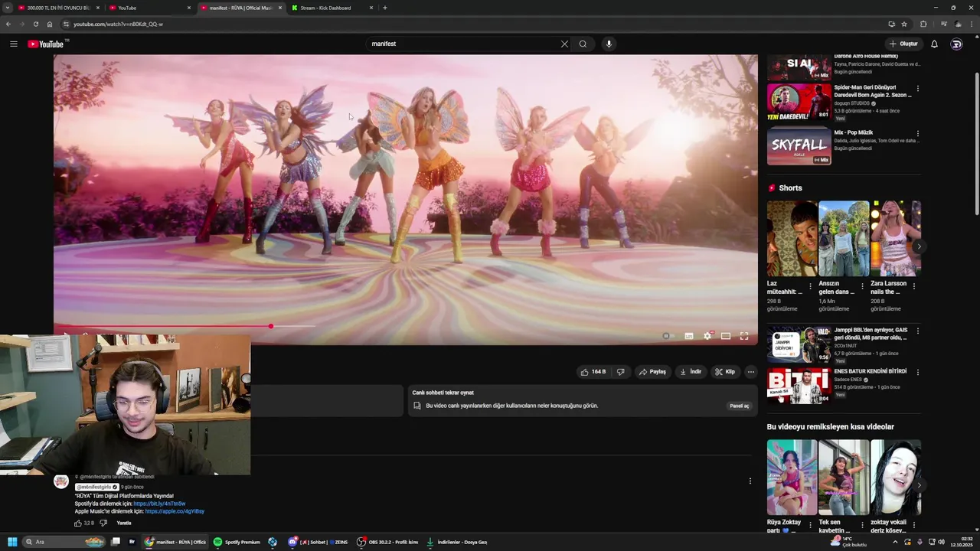The image size is (980, 551).
Task: Open the Windows Start button
Action: tap(12, 542)
